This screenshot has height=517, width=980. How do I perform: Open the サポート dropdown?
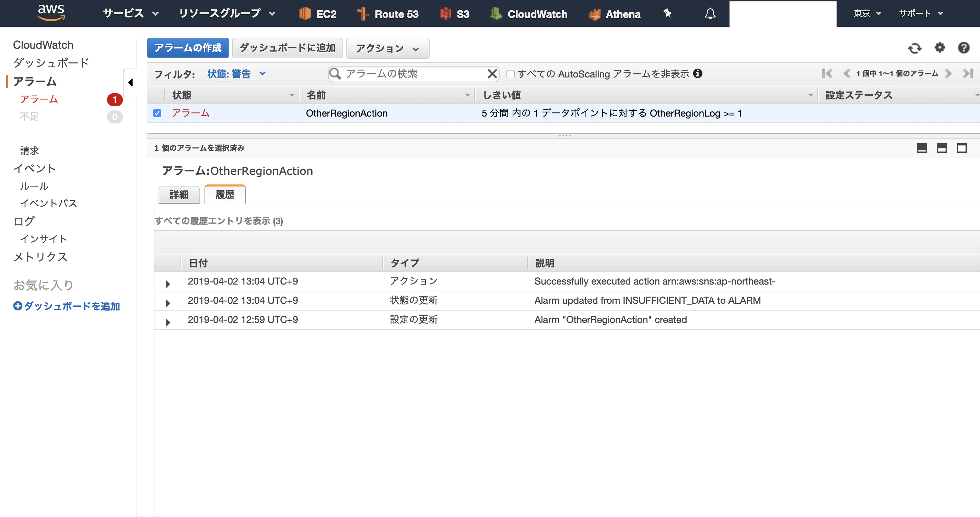tap(921, 14)
